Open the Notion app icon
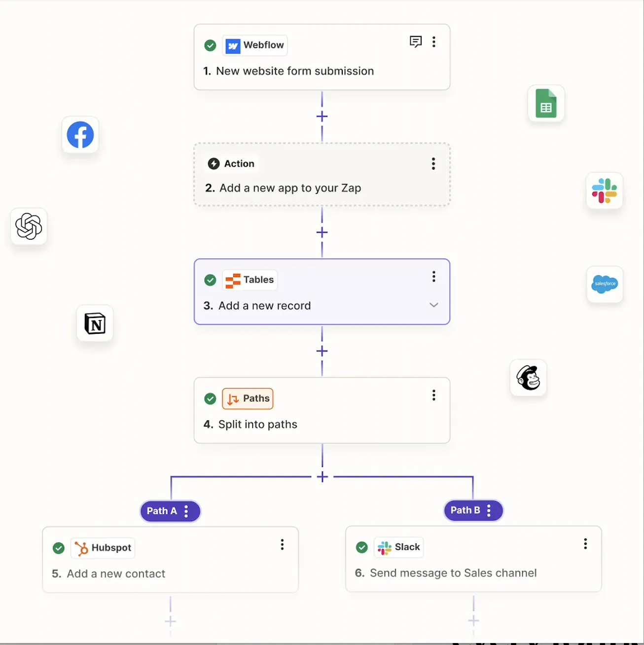This screenshot has width=644, height=645. pos(95,323)
